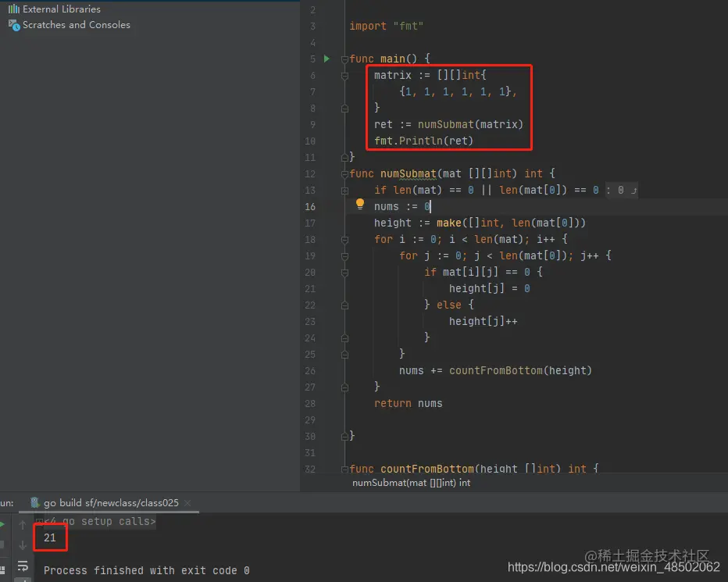The width and height of the screenshot is (728, 582).
Task: Click the fold end marker at line 25
Action: pyautogui.click(x=344, y=355)
